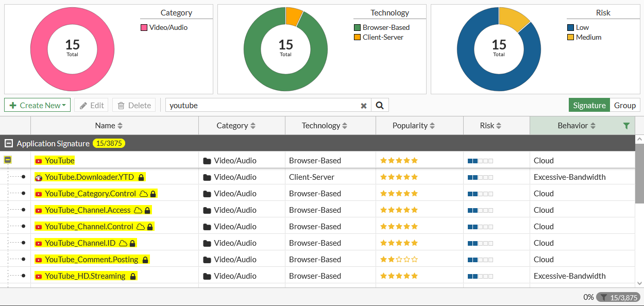Click lock icon beside YouTube_Channel.Access
The image size is (644, 306).
pyautogui.click(x=147, y=210)
